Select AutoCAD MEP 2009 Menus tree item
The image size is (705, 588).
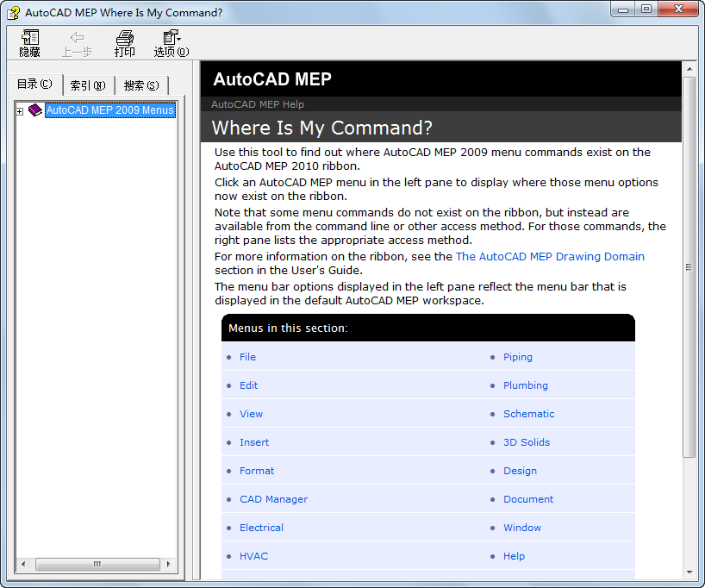[x=110, y=110]
